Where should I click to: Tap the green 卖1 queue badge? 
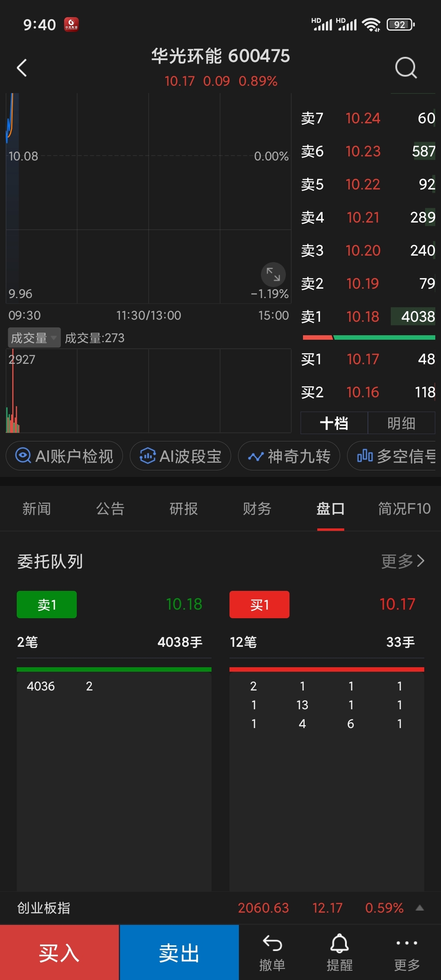pos(47,605)
